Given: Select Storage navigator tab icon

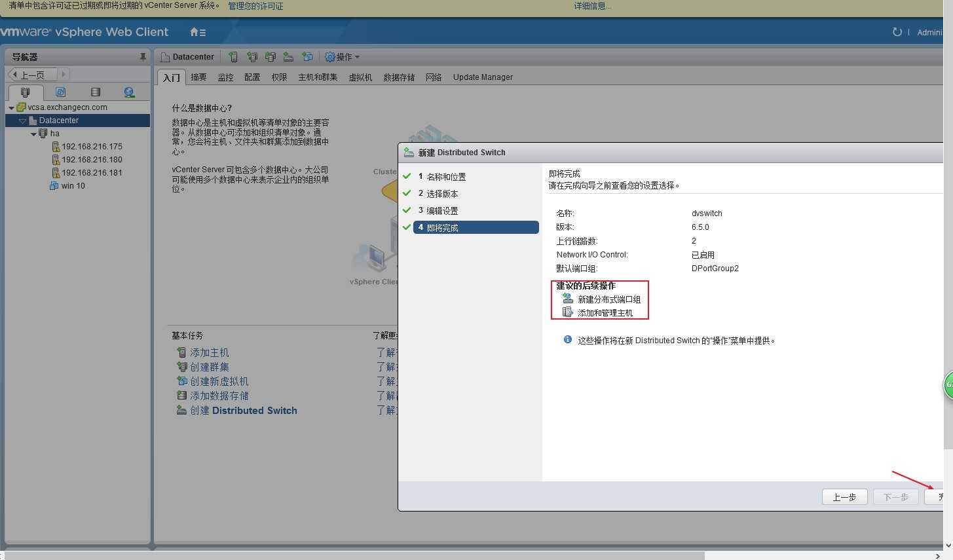Looking at the screenshot, I should coord(96,92).
